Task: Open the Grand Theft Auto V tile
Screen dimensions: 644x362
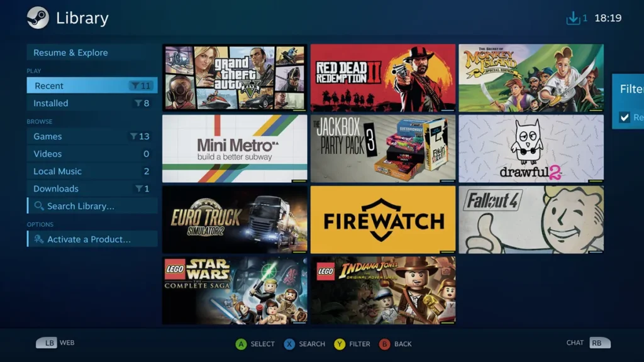Action: coord(234,77)
